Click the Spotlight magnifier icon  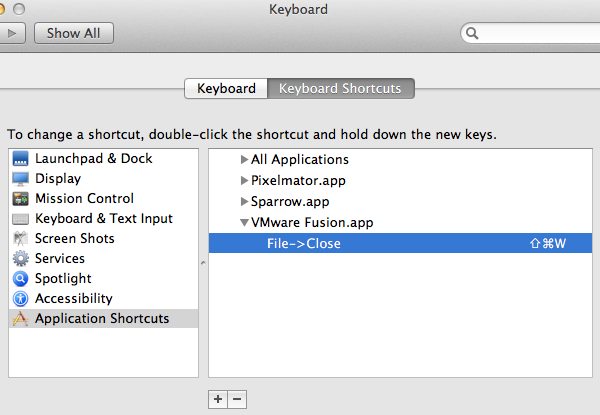(x=20, y=278)
